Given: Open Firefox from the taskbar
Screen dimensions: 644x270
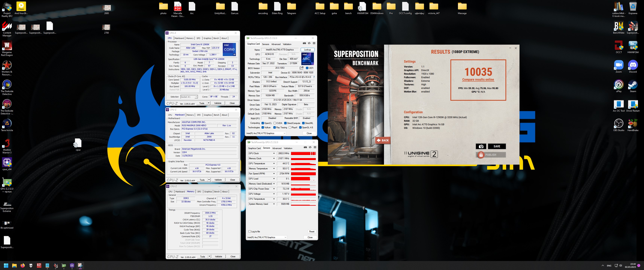Looking at the screenshot, I should (x=22, y=265).
